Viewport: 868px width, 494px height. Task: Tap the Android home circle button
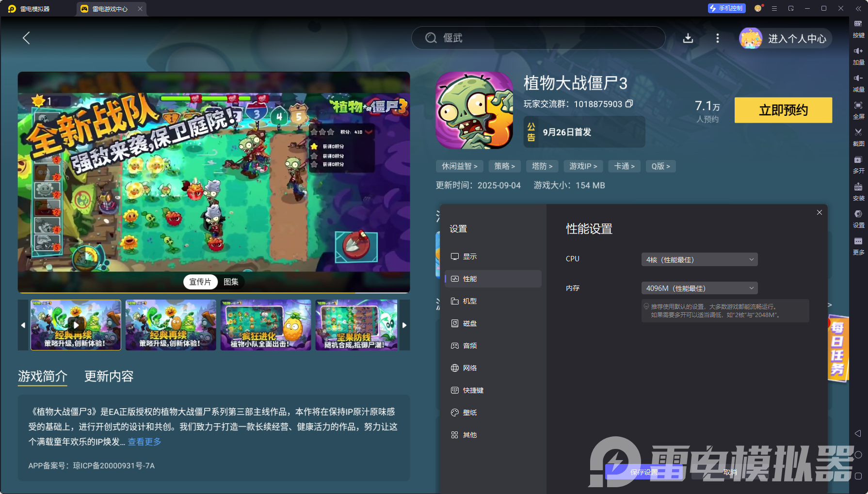[858, 455]
